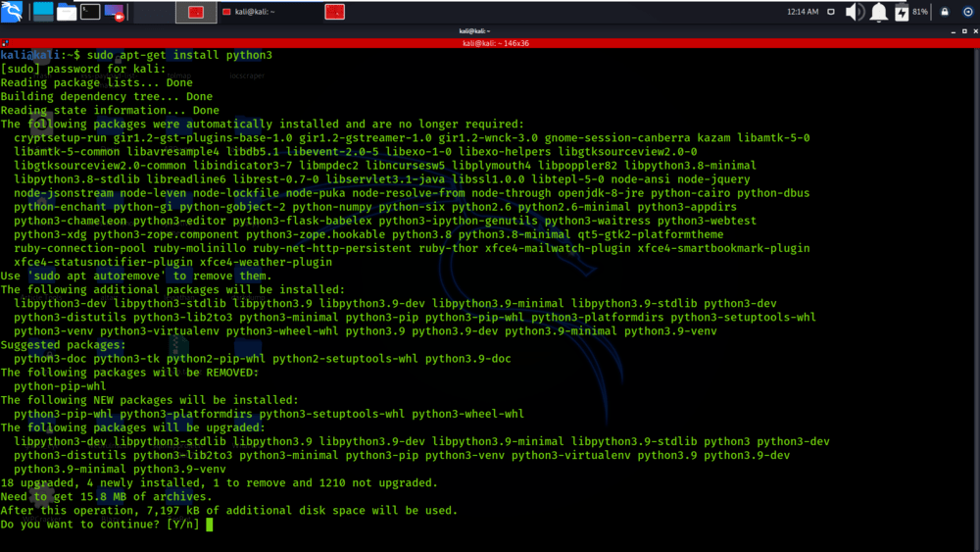Viewport: 980px width, 552px height.
Task: Select the first red window taskbar button
Action: 196,12
